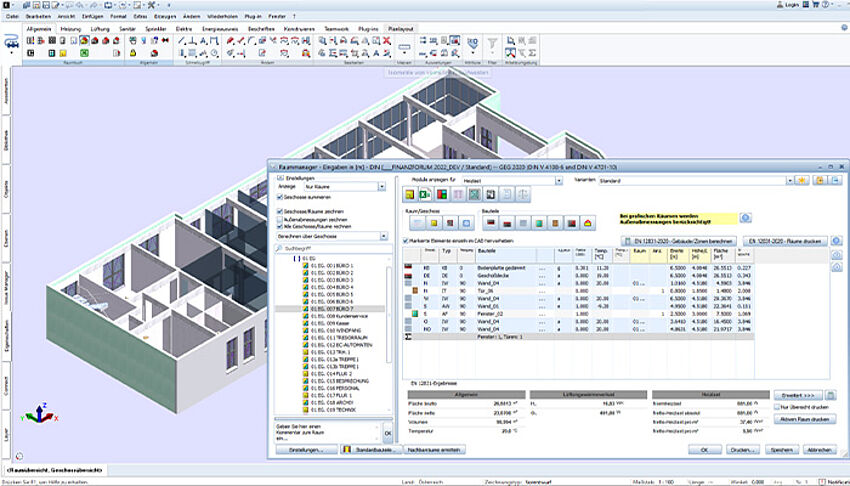The width and height of the screenshot is (850, 486).
Task: Open the Anzeige dropdown showing Nur Räume
Action: tap(383, 186)
